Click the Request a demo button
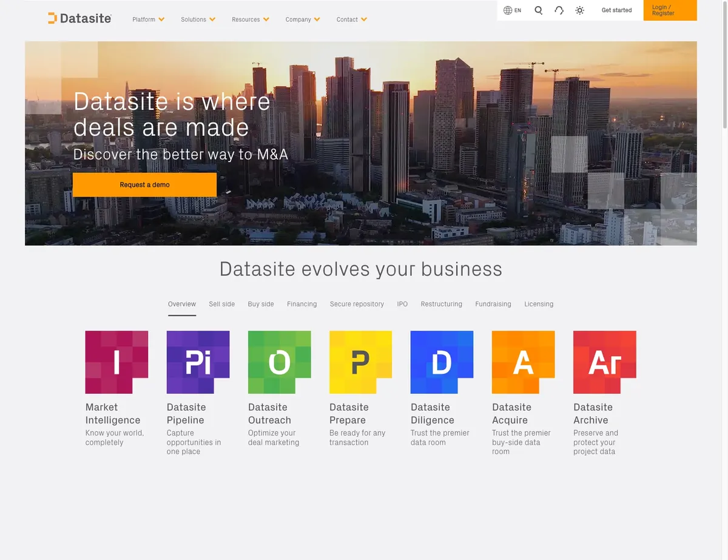The image size is (728, 560). point(144,184)
